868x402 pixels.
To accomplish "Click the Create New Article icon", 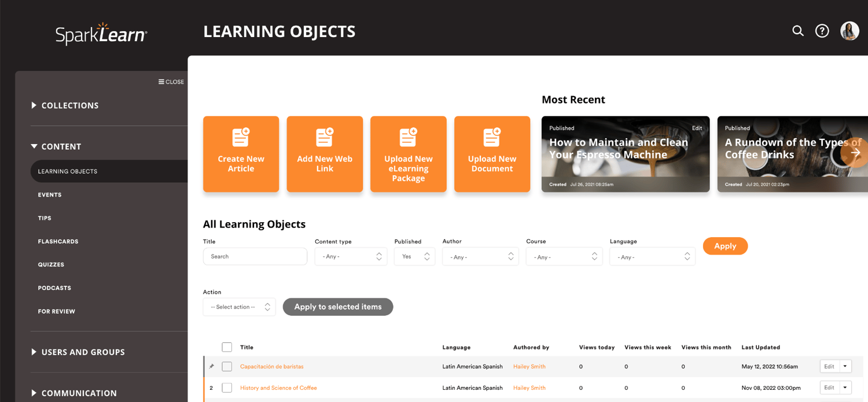I will click(241, 137).
